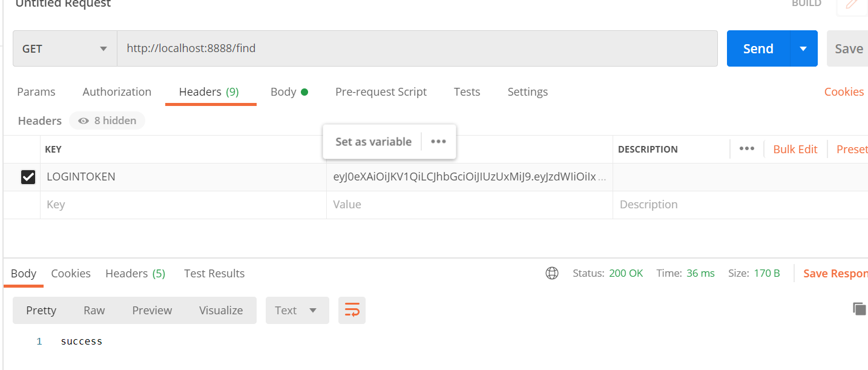Click the three dots column options before Bulk Edit
The height and width of the screenshot is (370, 868).
pos(746,149)
